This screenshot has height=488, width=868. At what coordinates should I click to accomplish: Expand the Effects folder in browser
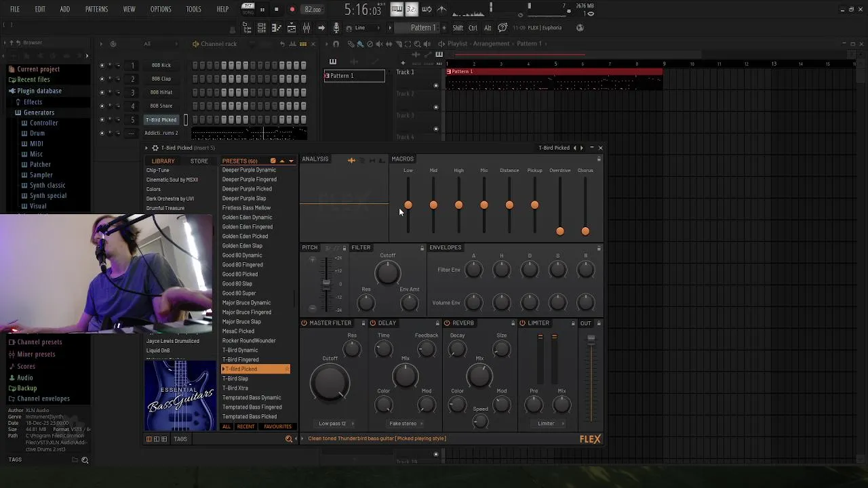coord(33,102)
